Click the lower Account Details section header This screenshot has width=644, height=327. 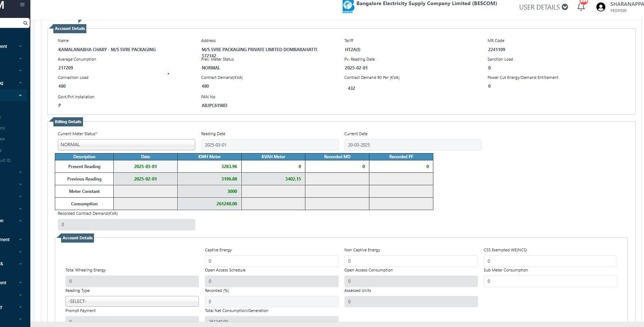tap(78, 238)
